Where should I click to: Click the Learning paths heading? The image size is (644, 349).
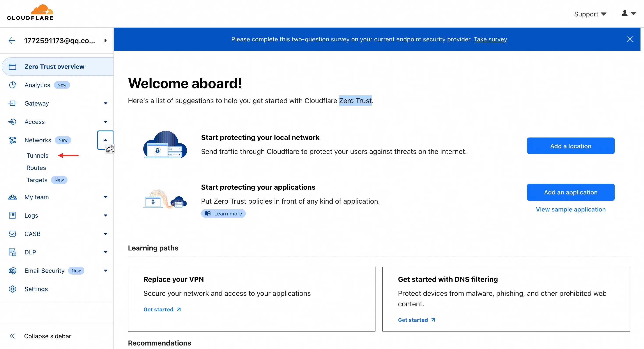pyautogui.click(x=153, y=248)
